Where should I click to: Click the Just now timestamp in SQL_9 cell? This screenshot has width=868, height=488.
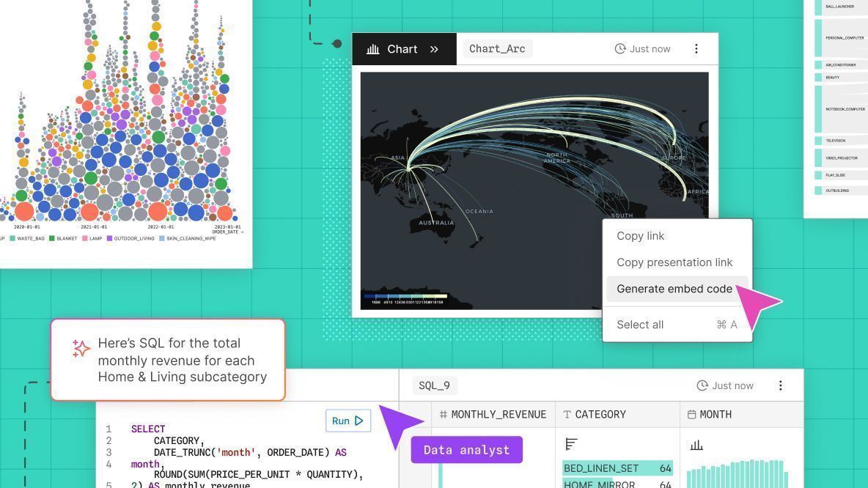pyautogui.click(x=732, y=385)
